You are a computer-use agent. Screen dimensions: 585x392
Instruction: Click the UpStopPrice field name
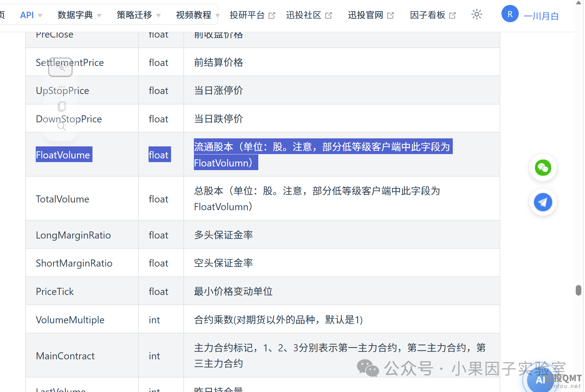62,91
